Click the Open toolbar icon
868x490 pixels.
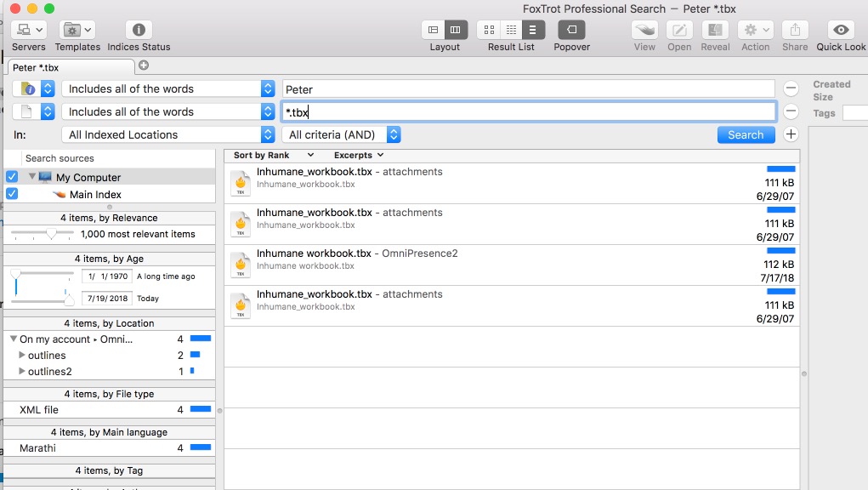pyautogui.click(x=680, y=30)
